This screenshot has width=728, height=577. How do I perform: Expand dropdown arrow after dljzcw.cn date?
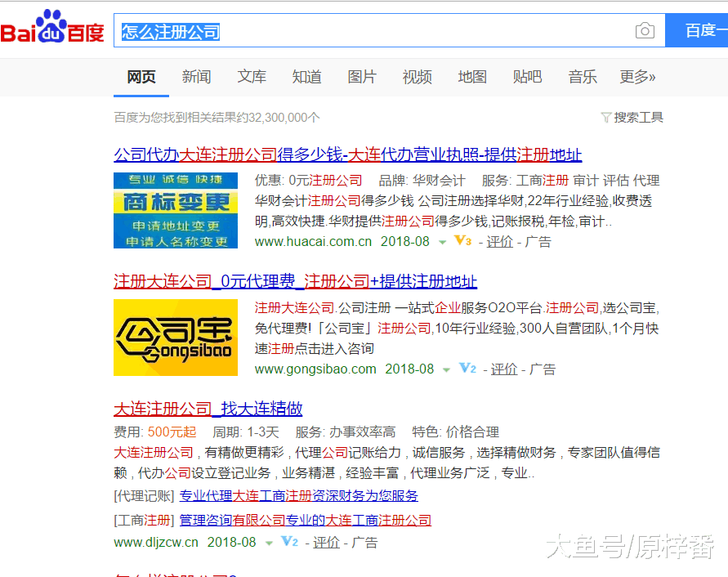(x=268, y=543)
